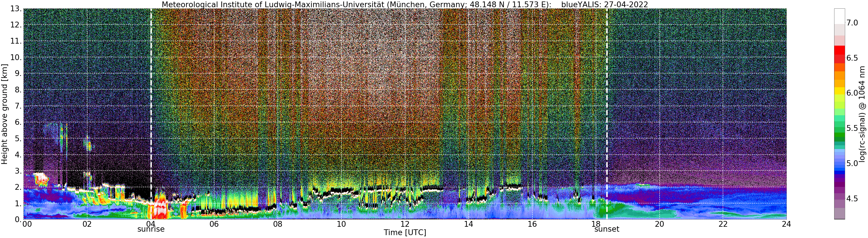Image resolution: width=868 pixels, height=238 pixels.
Task: Click the y-axis tick label '12.' on height axis
Action: tap(16, 25)
